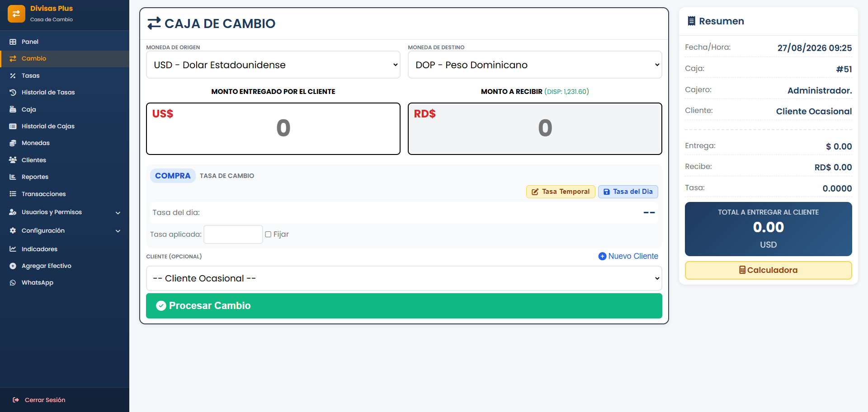Expand the Configuración submenu chevron

(118, 231)
